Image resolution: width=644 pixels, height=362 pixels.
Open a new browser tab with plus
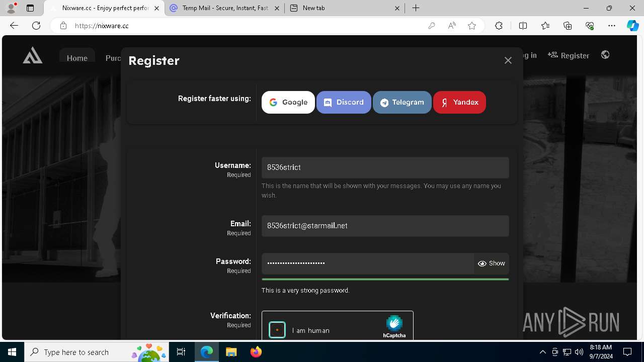click(x=416, y=8)
